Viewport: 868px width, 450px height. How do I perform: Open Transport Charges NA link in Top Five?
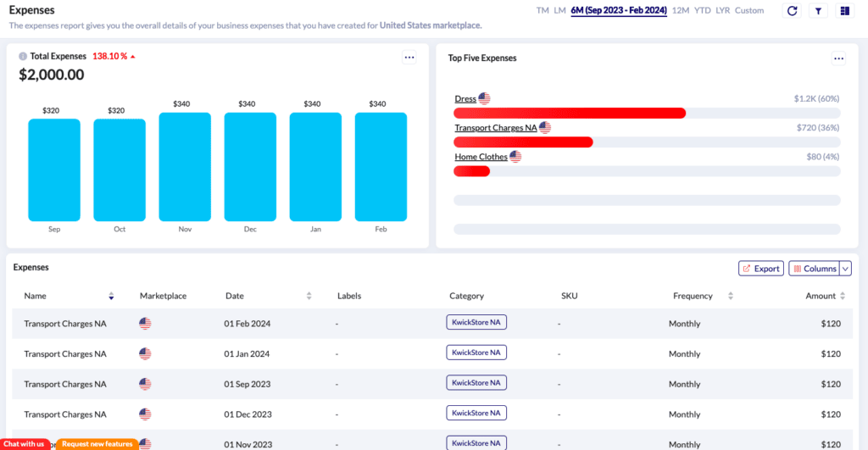point(495,127)
